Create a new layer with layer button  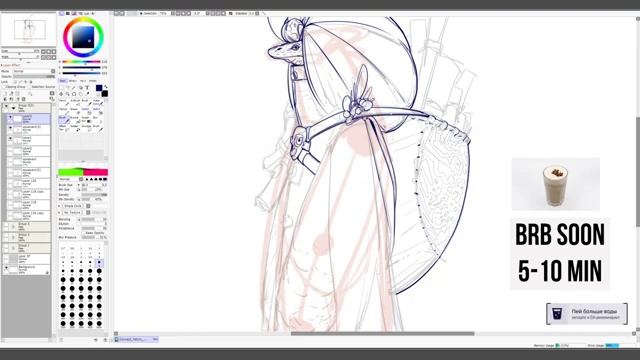pos(6,93)
